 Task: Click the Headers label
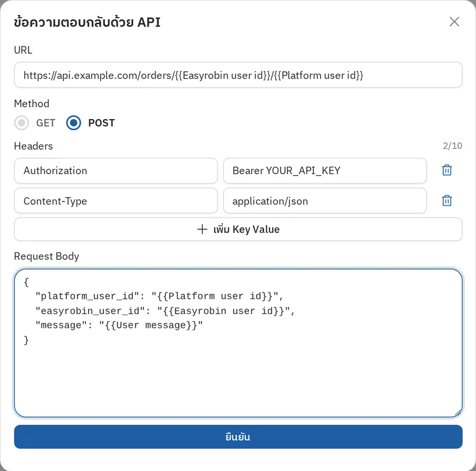click(33, 146)
